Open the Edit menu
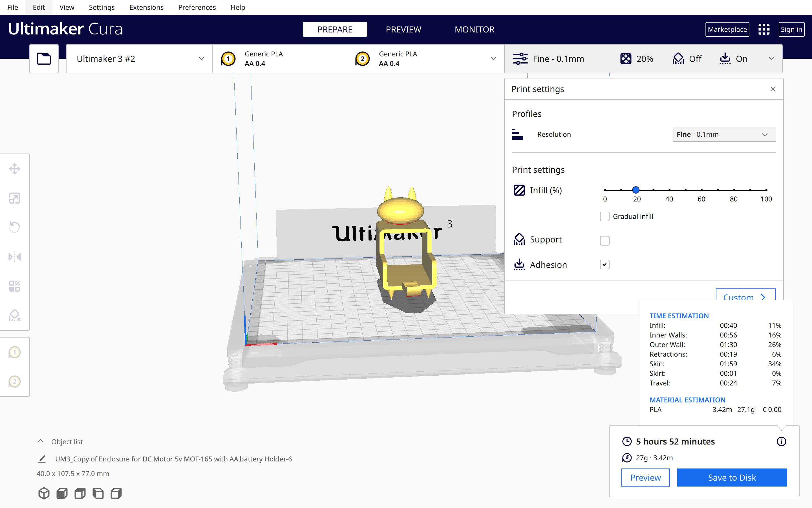The height and width of the screenshot is (508, 812). tap(39, 7)
